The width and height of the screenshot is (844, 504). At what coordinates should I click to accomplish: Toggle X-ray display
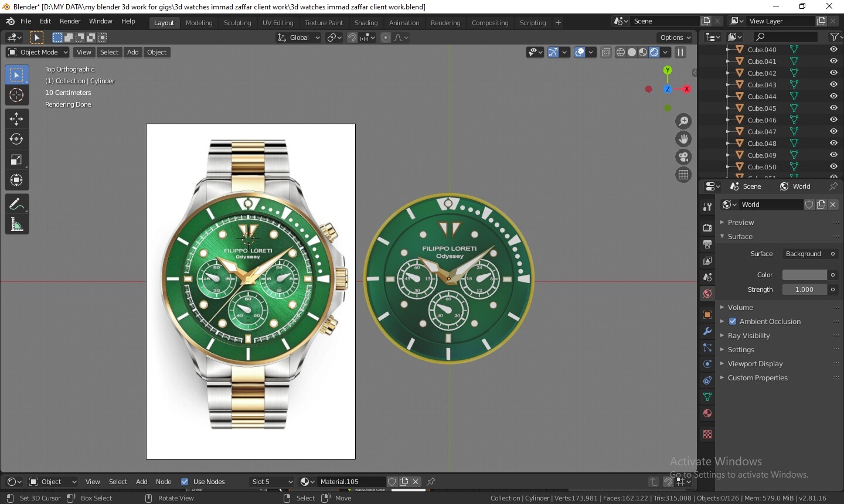pos(606,52)
